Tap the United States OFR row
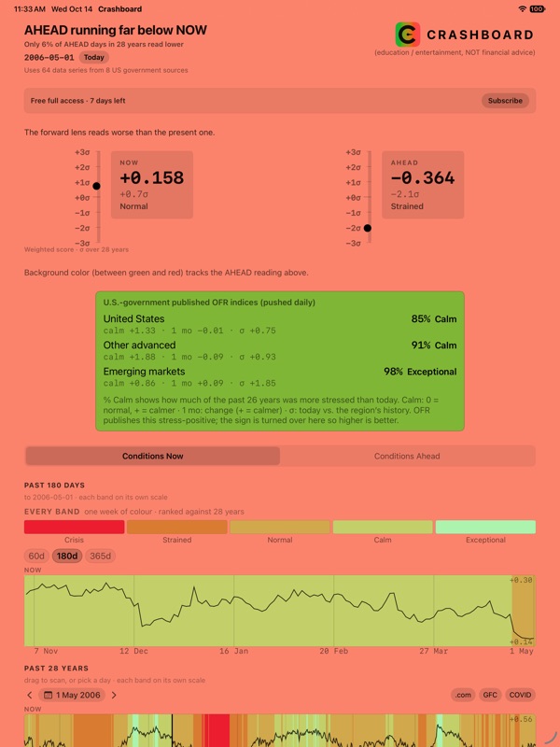 point(280,324)
